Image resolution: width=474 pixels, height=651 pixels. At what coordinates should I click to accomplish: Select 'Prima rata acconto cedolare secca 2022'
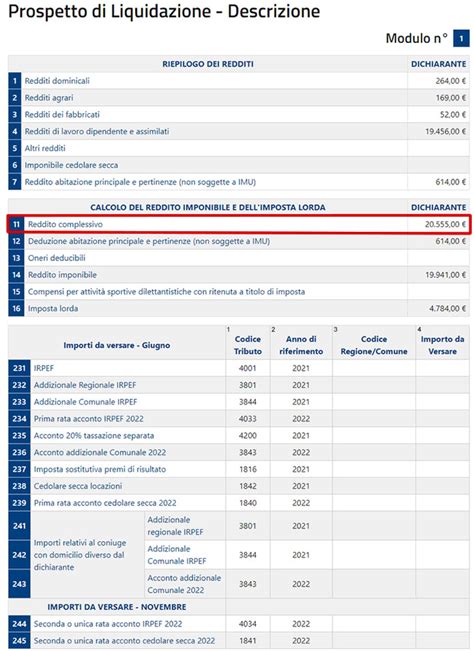(x=105, y=503)
